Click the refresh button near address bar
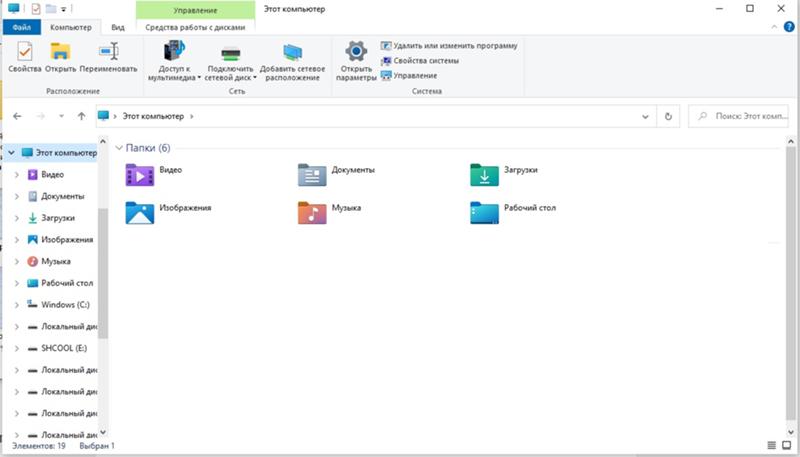Screen dimensions: 800x457 669,116
